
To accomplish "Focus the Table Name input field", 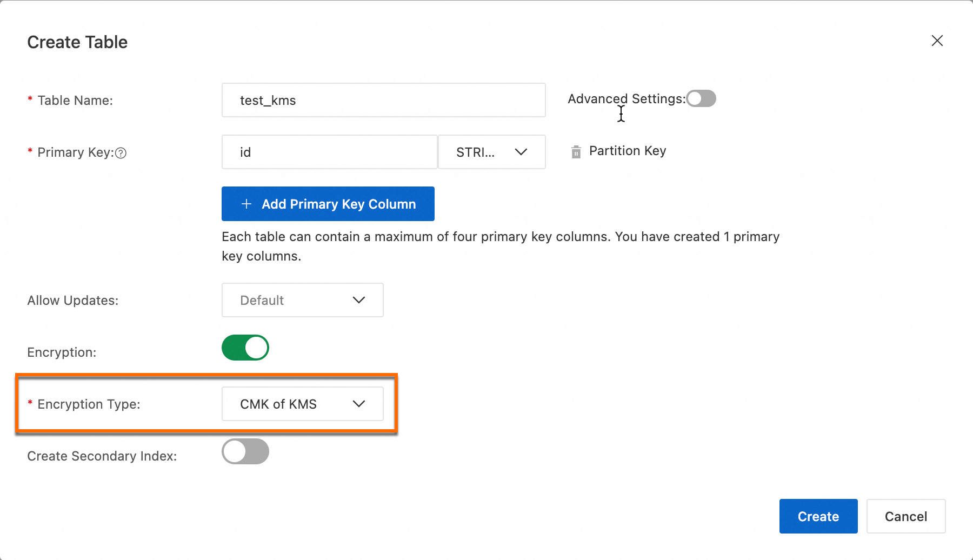I will [384, 100].
